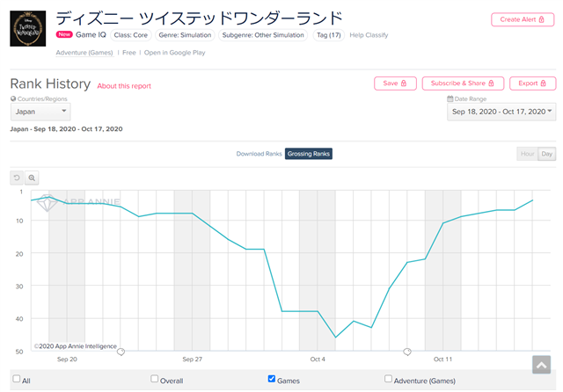Open the Date Range dropdown
Screen dimensions: 563x392
[x=501, y=112]
